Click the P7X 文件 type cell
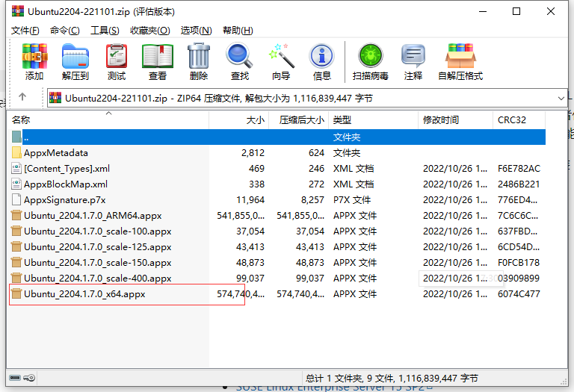Viewport: 574px width, 392px height. [x=352, y=199]
